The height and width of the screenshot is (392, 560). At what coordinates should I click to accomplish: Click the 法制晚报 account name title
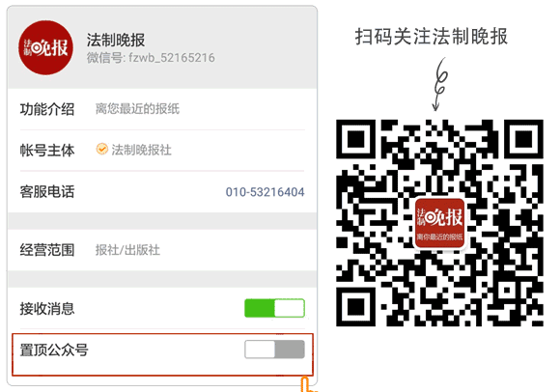click(116, 40)
